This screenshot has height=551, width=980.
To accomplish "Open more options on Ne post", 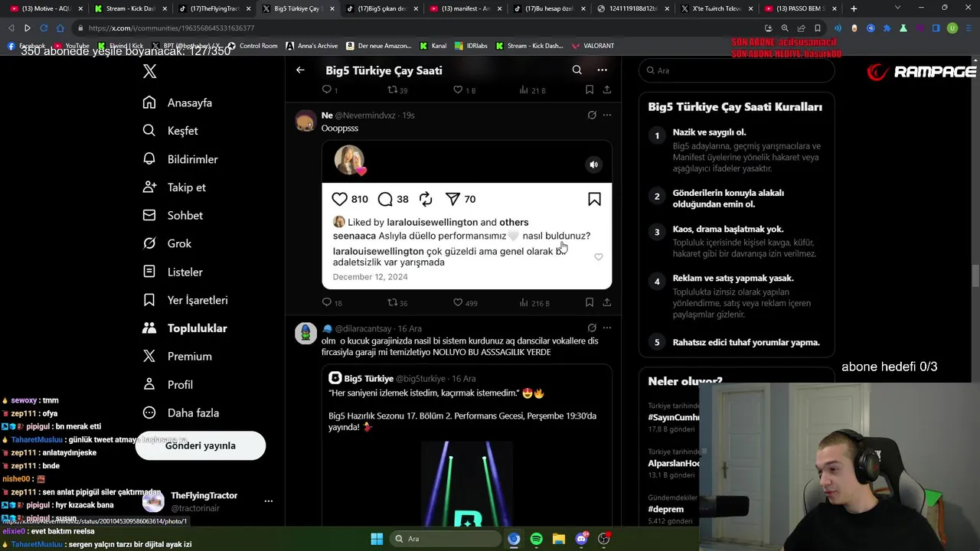I will (607, 115).
